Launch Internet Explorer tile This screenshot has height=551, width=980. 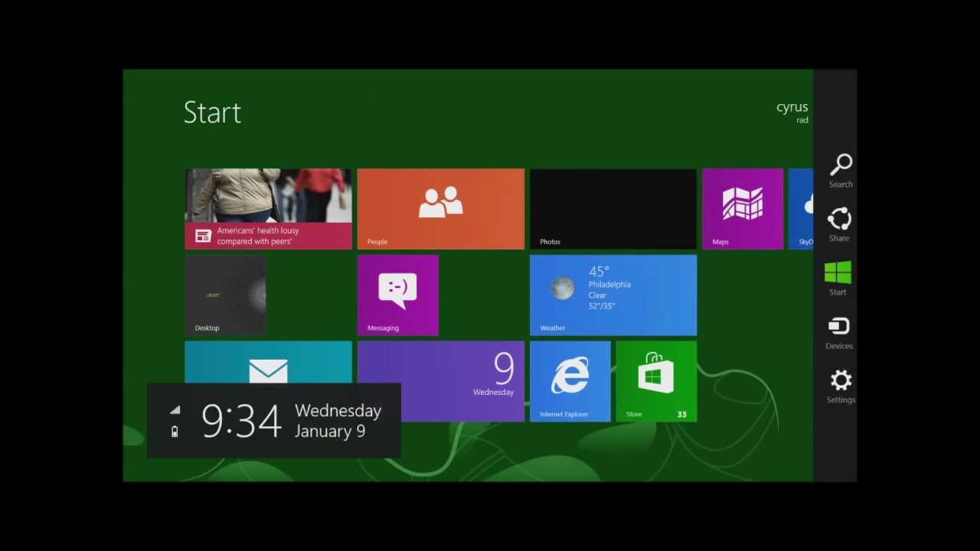click(570, 381)
